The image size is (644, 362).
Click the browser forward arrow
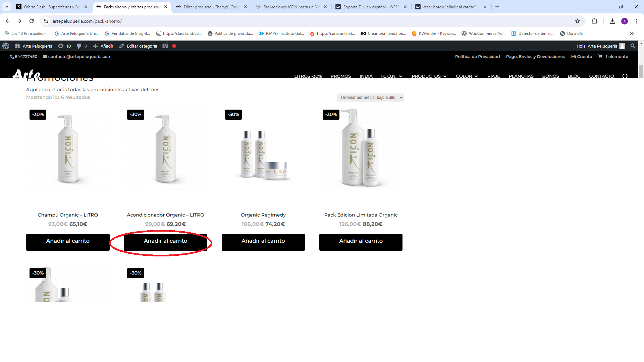(19, 21)
